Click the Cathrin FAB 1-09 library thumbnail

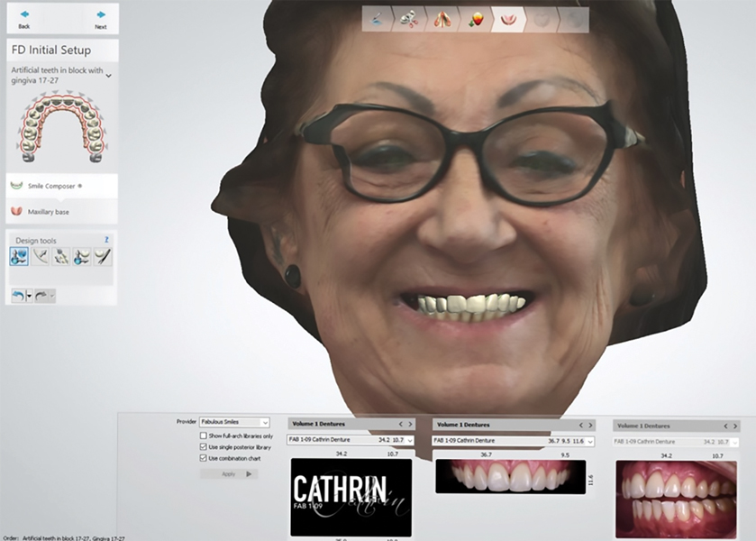coord(351,496)
